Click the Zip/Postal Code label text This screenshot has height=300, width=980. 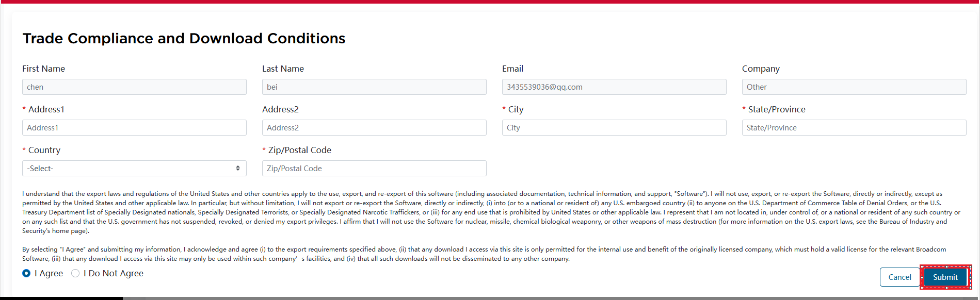pyautogui.click(x=300, y=150)
